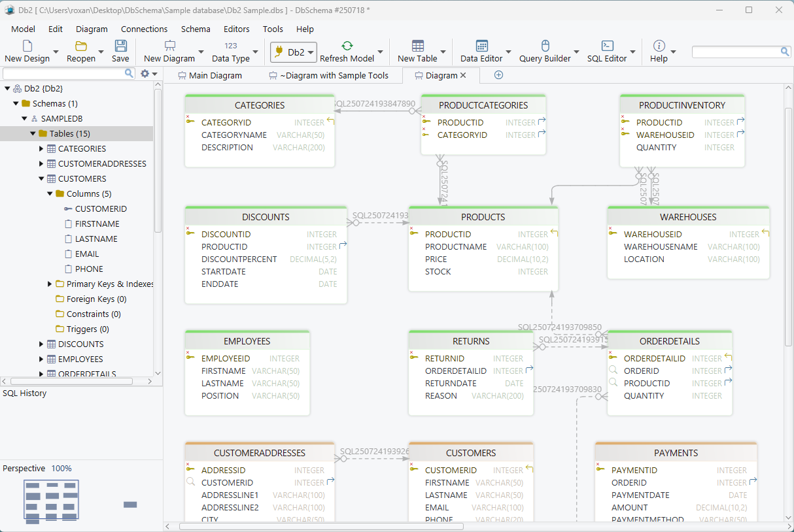The width and height of the screenshot is (794, 532).
Task: Click the toolbar search magnifier icon
Action: 785,52
